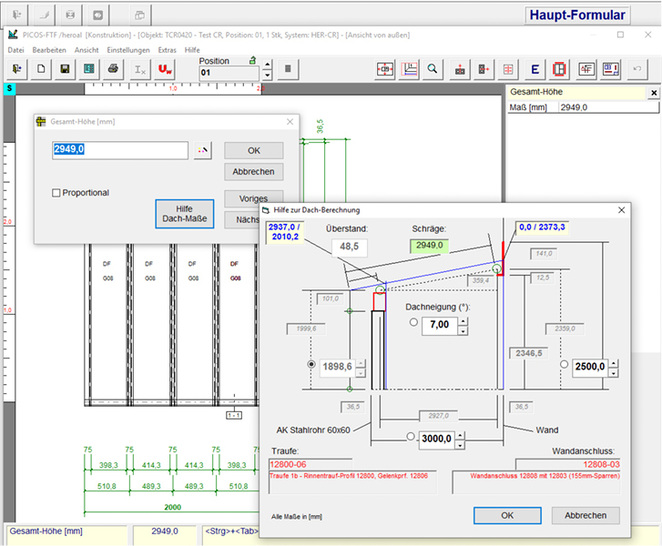
Task: Select the radio button next to 2500,0
Action: (x=565, y=366)
